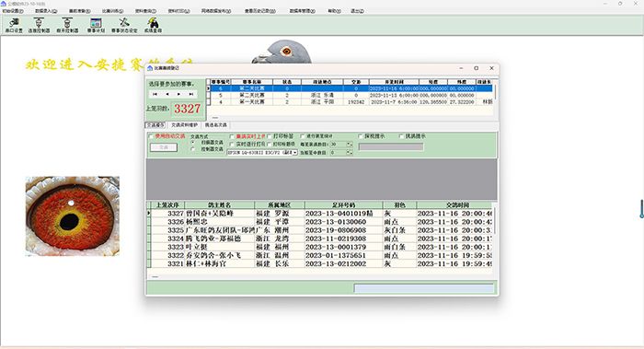Select race row number 6 in table

click(351, 88)
